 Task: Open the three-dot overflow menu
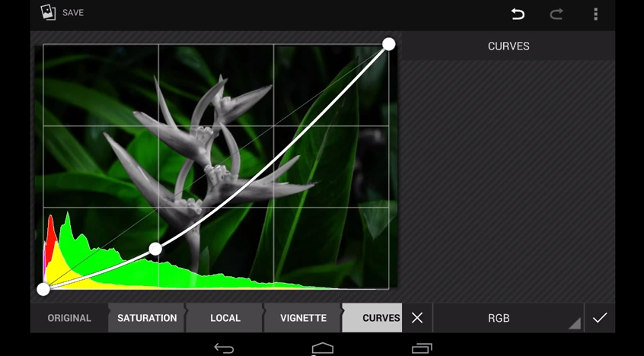point(595,14)
